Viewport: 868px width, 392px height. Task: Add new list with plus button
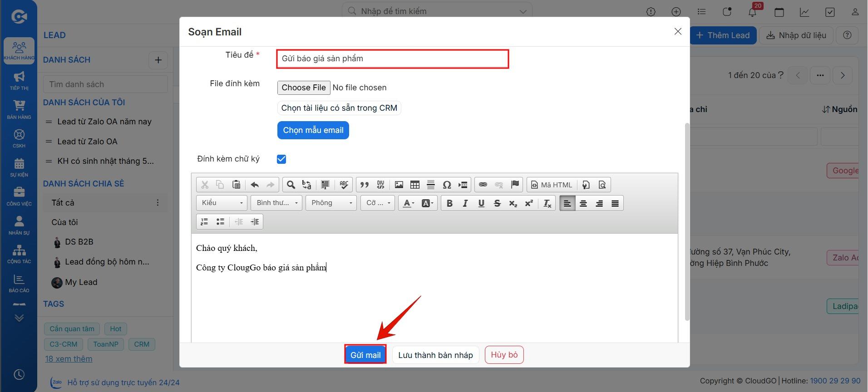[158, 60]
